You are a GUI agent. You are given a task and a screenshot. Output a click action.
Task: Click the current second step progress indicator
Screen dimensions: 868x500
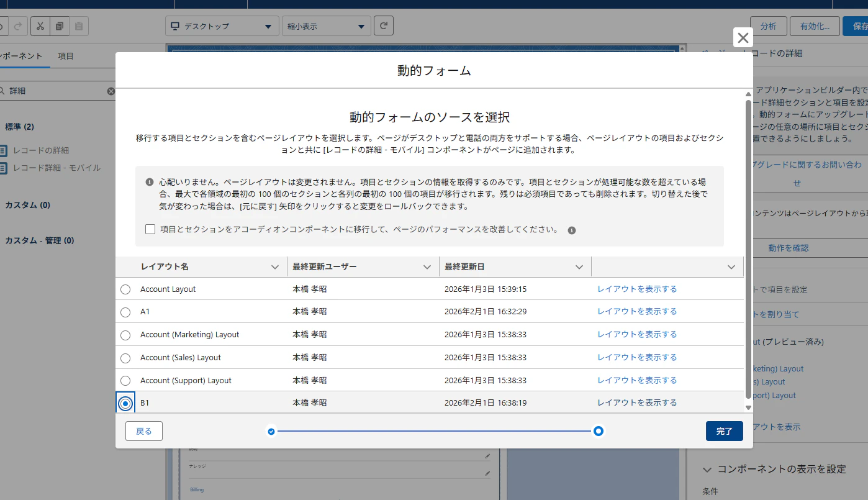(599, 431)
